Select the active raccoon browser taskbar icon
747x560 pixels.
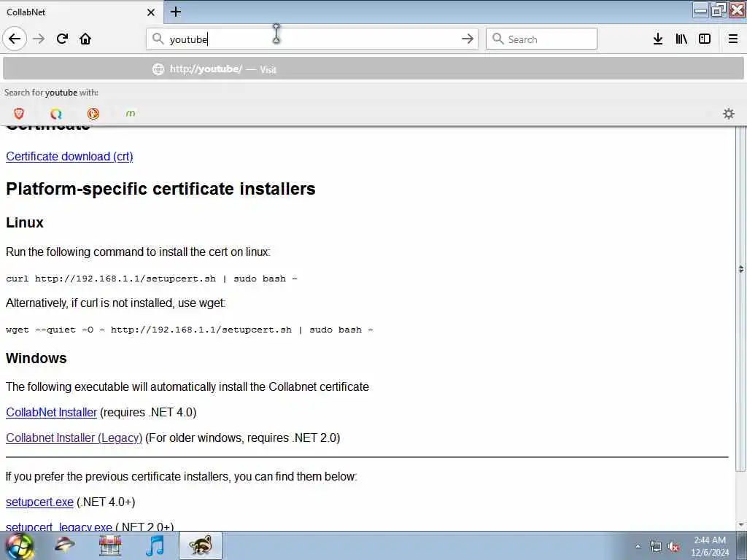pos(200,545)
